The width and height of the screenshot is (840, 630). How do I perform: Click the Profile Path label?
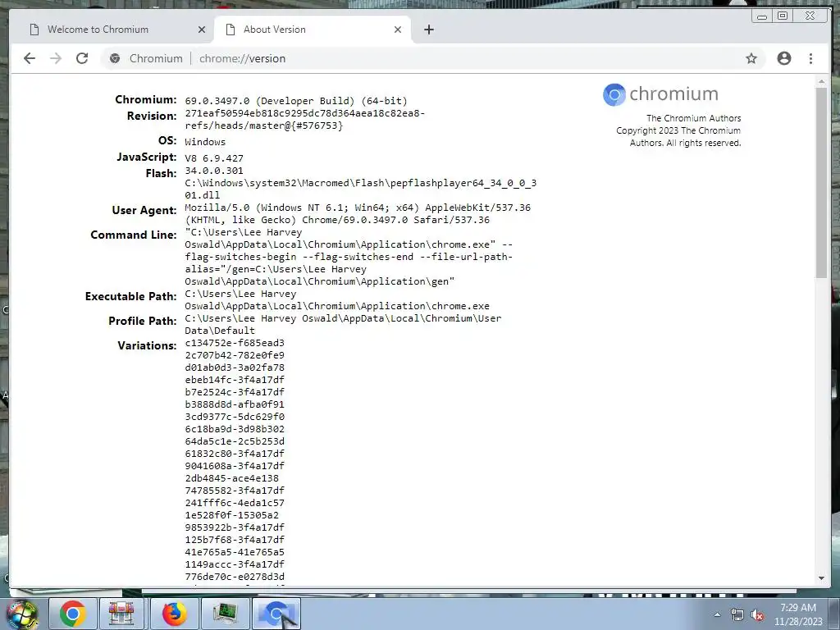[143, 322]
